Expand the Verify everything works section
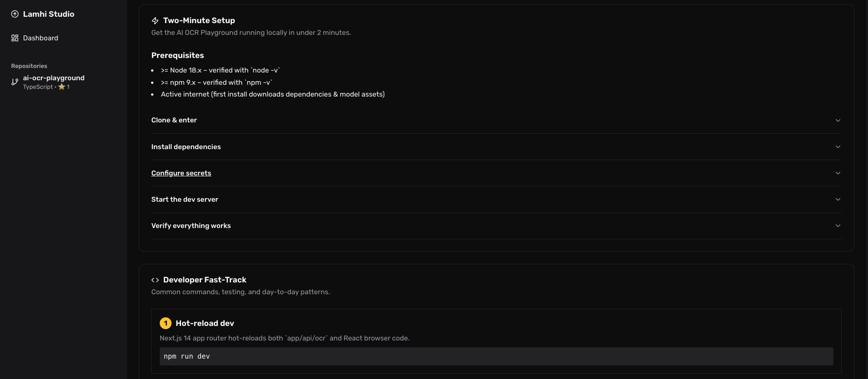The height and width of the screenshot is (379, 868). (837, 225)
